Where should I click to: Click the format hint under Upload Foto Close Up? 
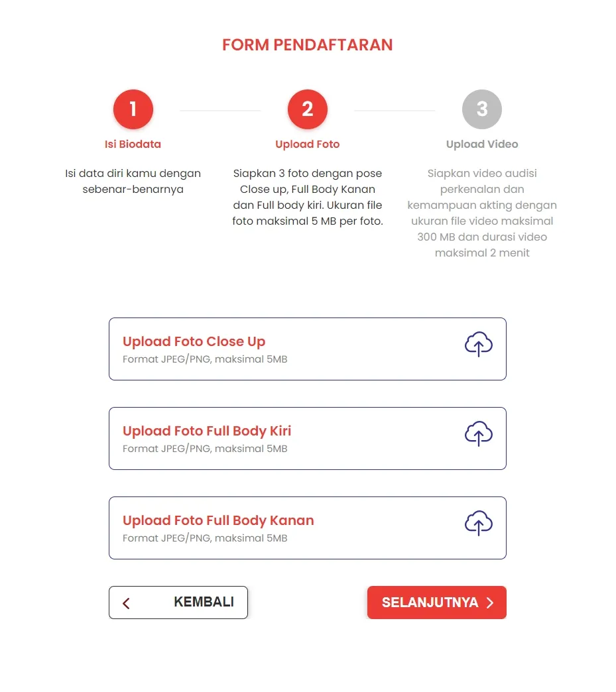tap(205, 359)
